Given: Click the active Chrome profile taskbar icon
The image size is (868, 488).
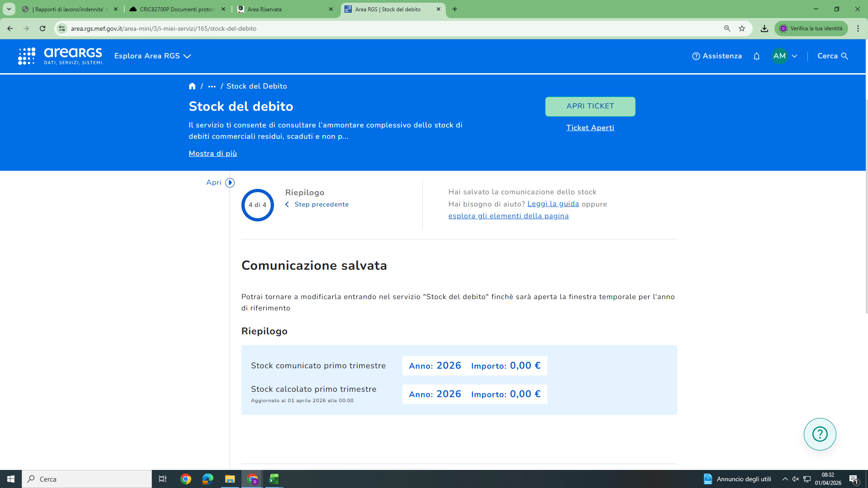Looking at the screenshot, I should 252,479.
